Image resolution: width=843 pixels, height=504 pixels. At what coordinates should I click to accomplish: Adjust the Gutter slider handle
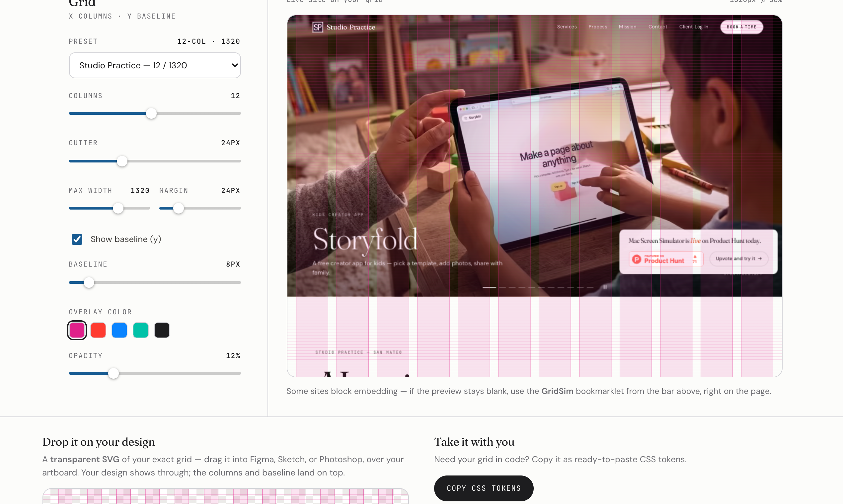click(x=122, y=161)
